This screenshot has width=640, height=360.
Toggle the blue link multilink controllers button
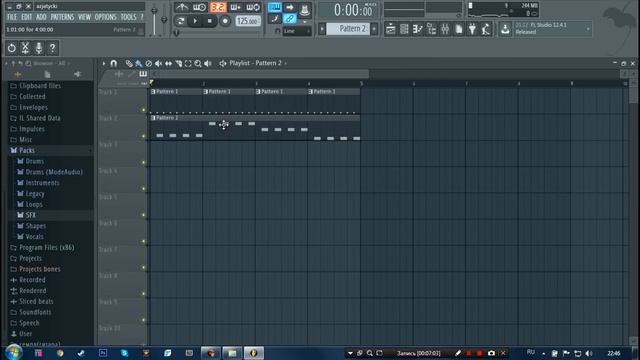pos(289,18)
